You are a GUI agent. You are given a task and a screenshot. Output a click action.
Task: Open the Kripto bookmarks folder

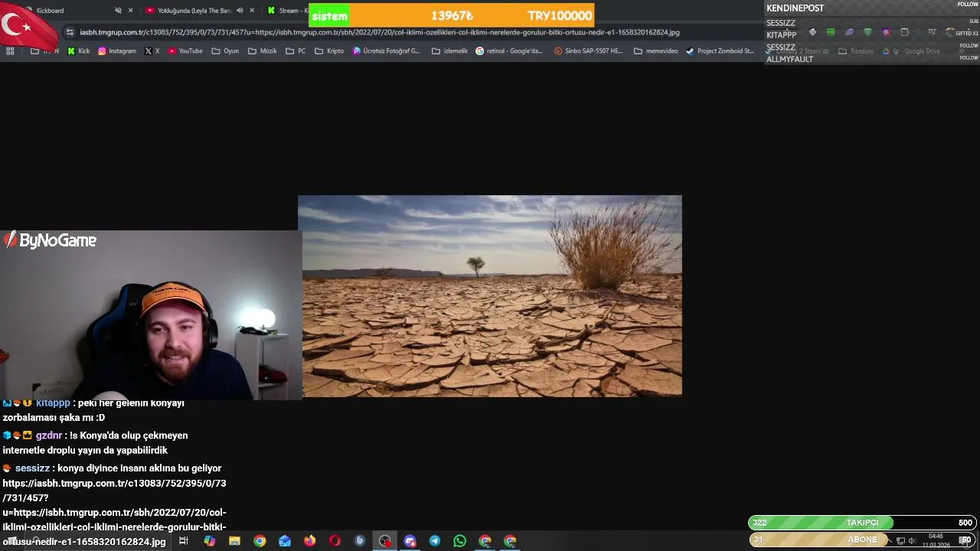(328, 51)
